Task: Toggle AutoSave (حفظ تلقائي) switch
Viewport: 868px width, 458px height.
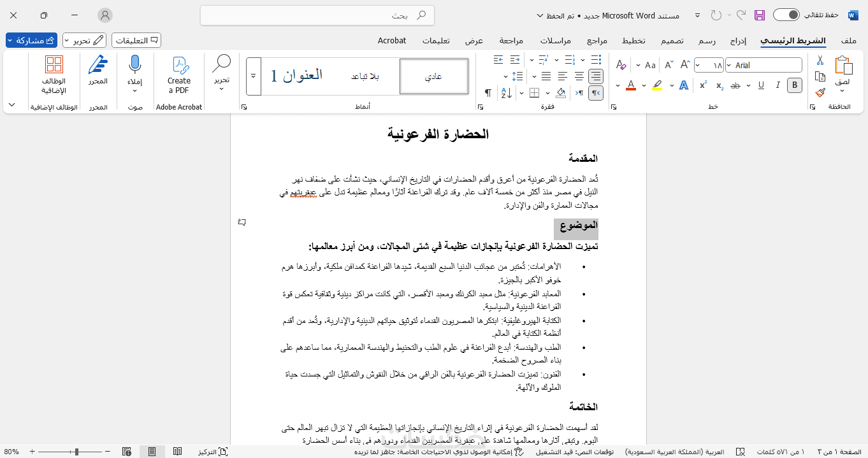Action: (786, 15)
